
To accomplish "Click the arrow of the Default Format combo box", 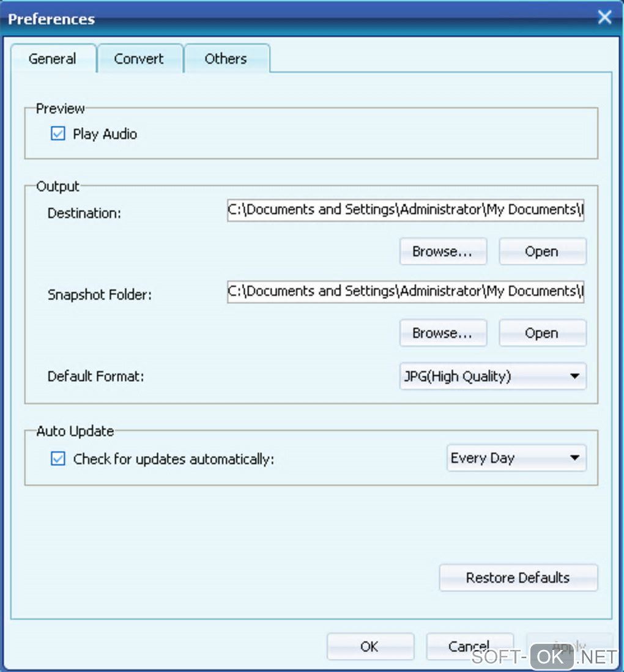I will 574,377.
